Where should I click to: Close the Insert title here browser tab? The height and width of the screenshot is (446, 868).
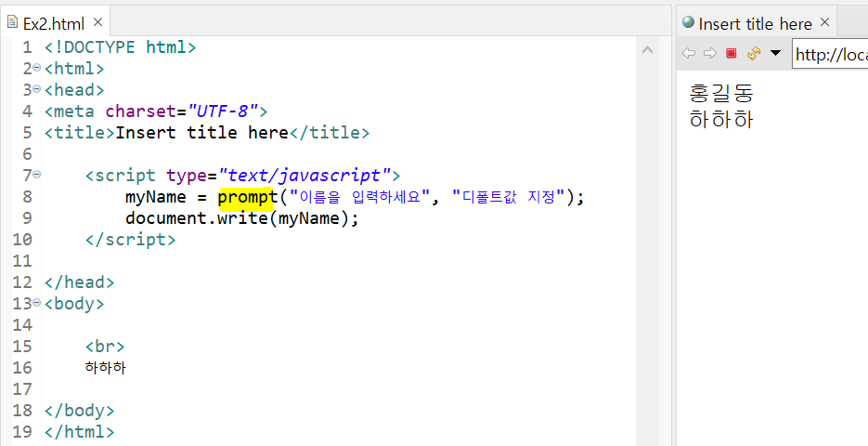coord(824,22)
